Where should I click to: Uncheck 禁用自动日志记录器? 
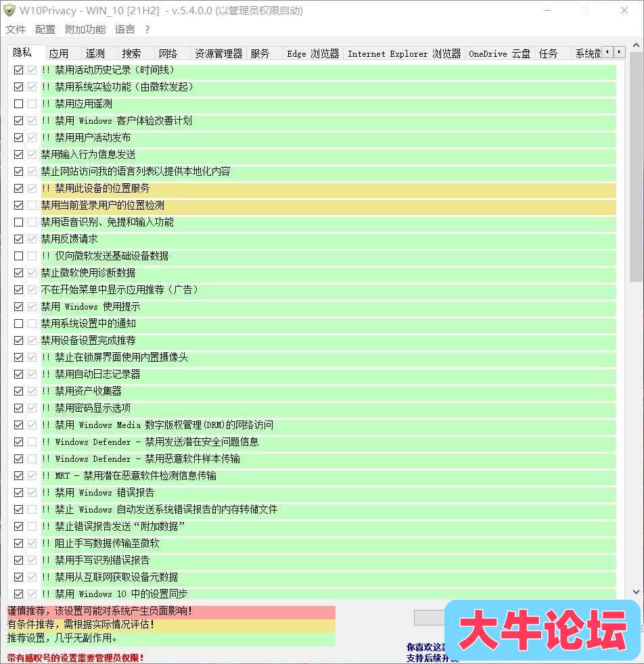click(x=19, y=375)
